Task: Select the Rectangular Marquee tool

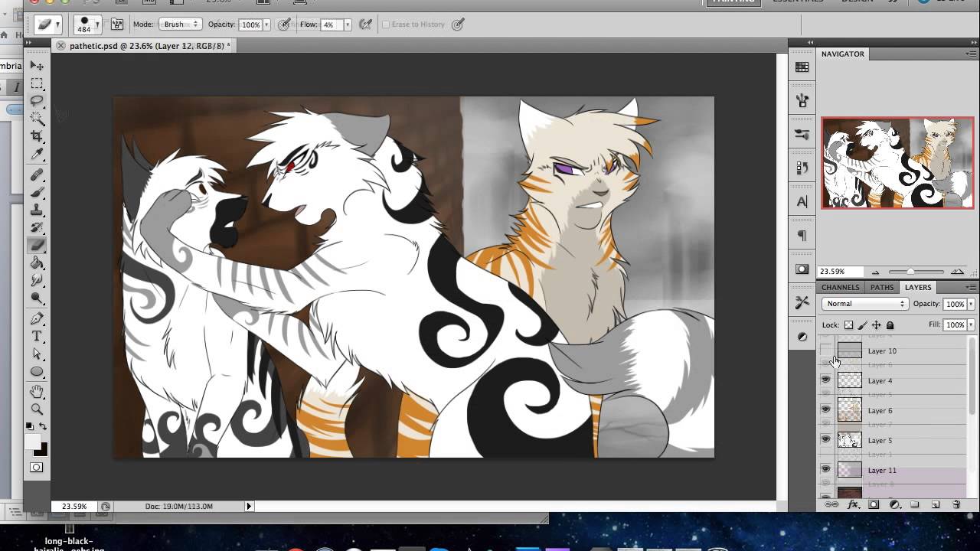Action: 37,83
